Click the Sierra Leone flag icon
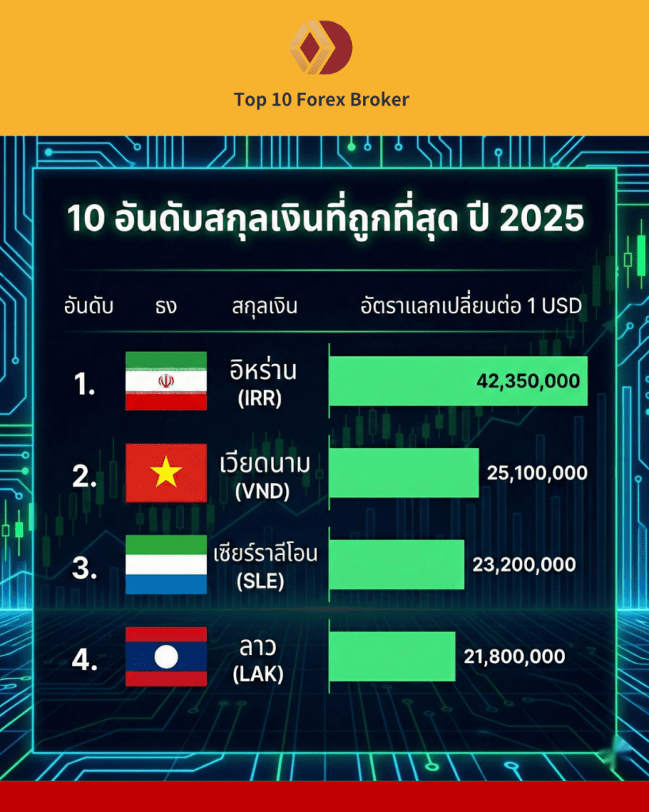The image size is (649, 812). 166,564
